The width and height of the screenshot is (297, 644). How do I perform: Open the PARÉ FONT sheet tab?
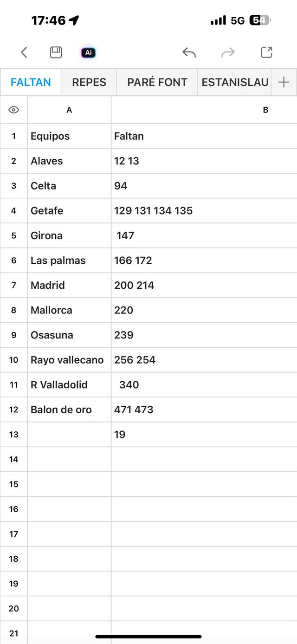[157, 82]
